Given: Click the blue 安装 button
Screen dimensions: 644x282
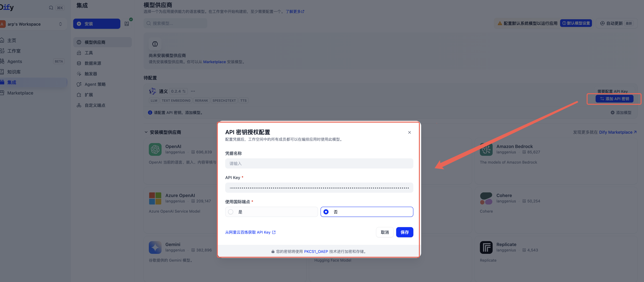Looking at the screenshot, I should coord(96,24).
